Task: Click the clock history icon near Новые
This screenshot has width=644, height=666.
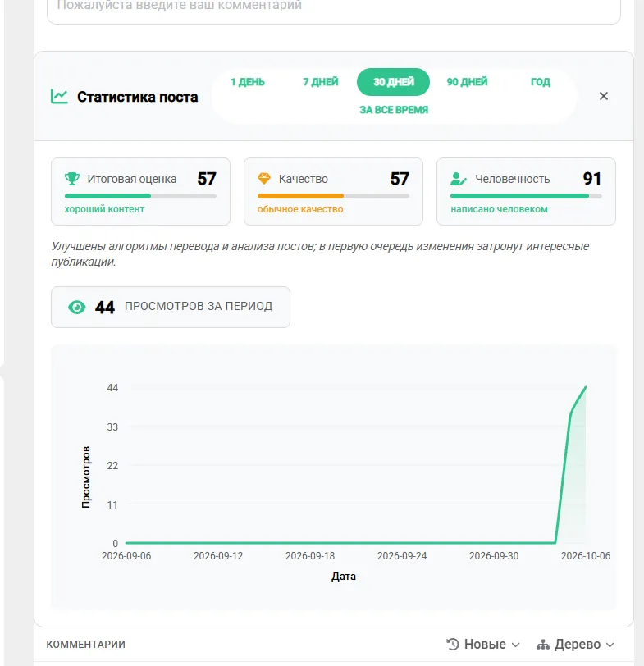Action: point(453,645)
